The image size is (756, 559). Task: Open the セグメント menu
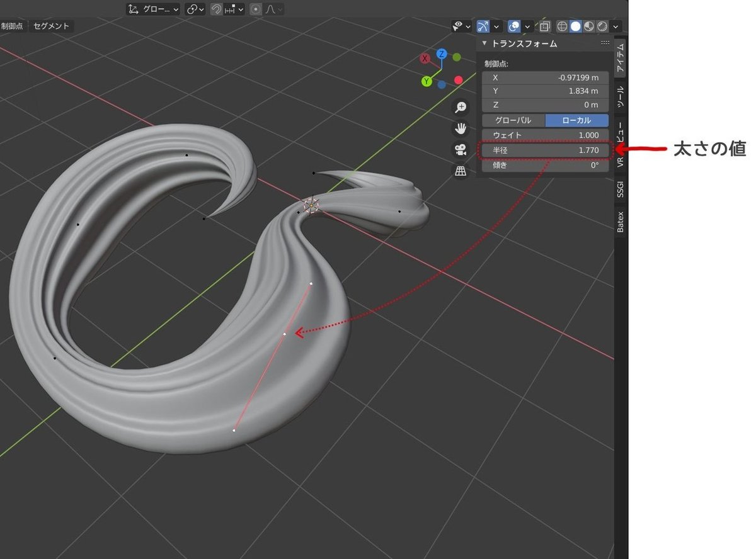tap(52, 26)
